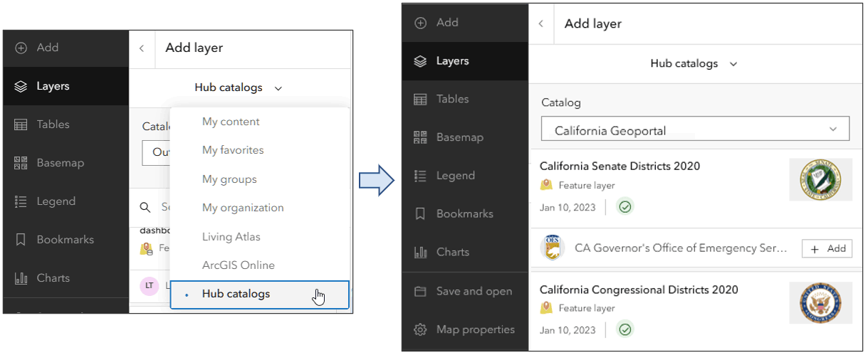Click the Add plus icon in right sidebar
868x355 pixels.
(420, 23)
